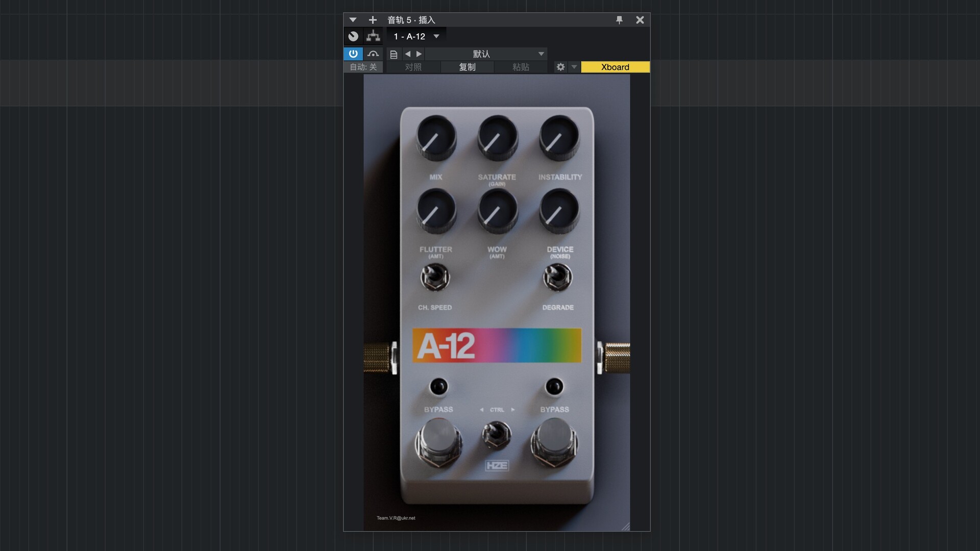
Task: Go to next preset with right arrow
Action: (x=419, y=54)
